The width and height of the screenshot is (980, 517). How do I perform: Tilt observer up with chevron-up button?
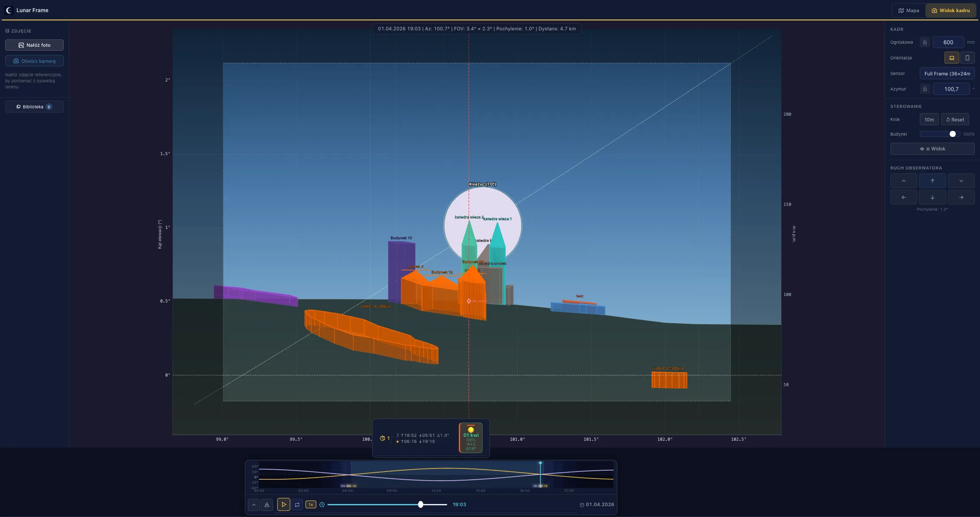903,181
